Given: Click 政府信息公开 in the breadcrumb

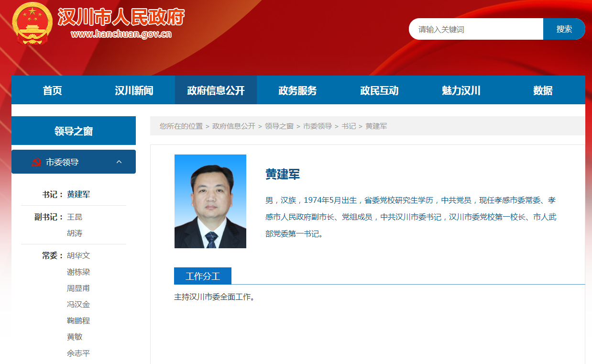Looking at the screenshot, I should pos(234,126).
